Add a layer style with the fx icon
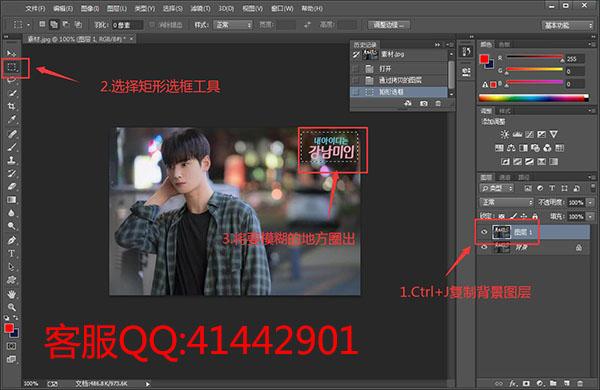Viewport: 600px width, 390px height. [x=513, y=383]
